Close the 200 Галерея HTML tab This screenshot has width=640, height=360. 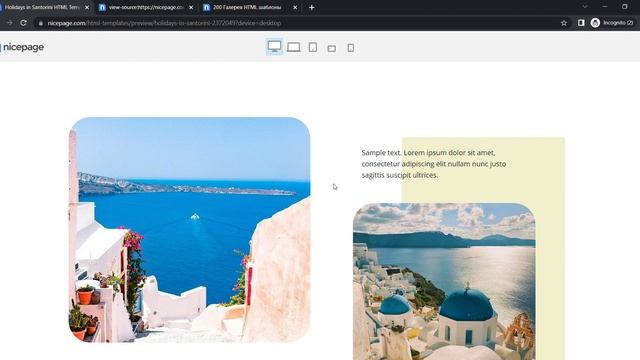[x=295, y=7]
